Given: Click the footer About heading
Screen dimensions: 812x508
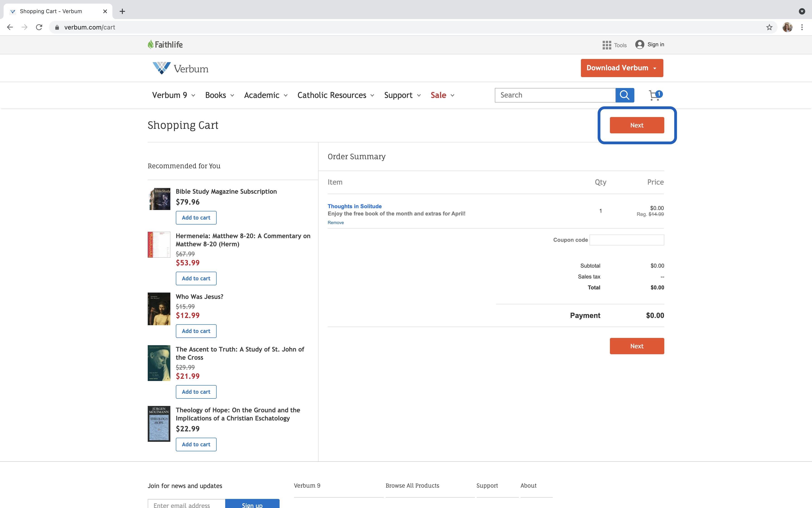Looking at the screenshot, I should 529,486.
